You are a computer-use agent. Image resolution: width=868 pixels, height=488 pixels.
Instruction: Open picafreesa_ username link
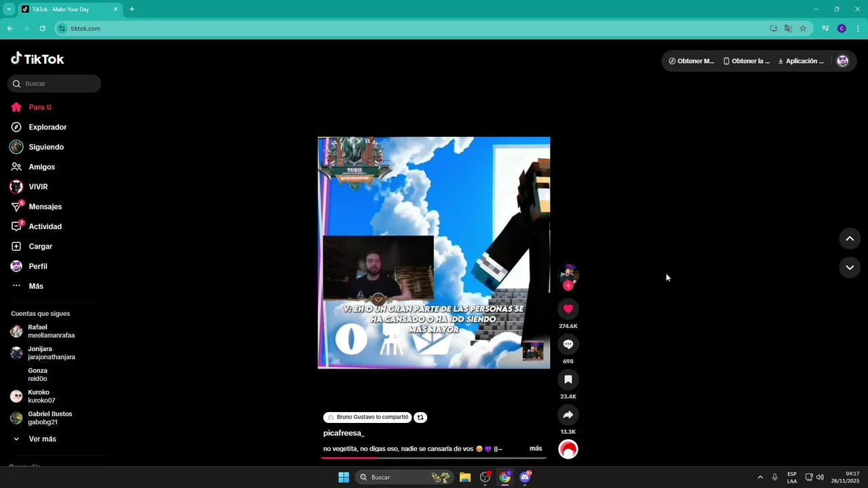(x=344, y=433)
